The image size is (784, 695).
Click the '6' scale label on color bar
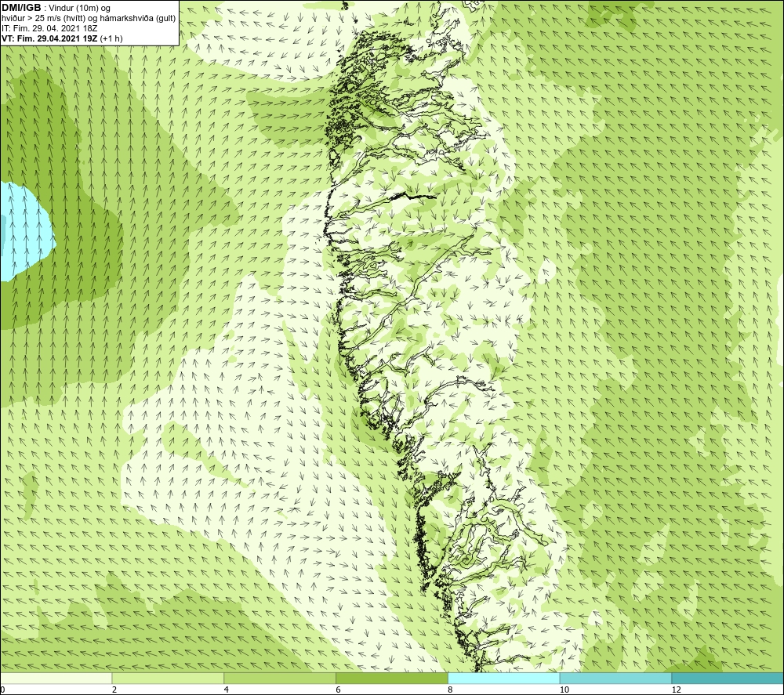339,690
